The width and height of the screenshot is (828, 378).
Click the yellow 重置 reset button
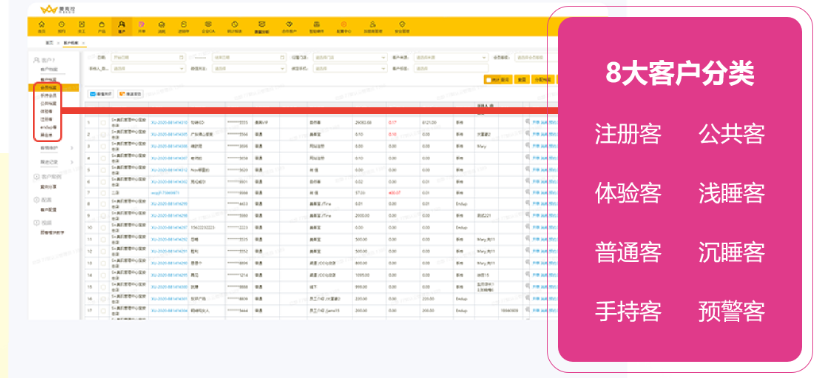tap(521, 80)
